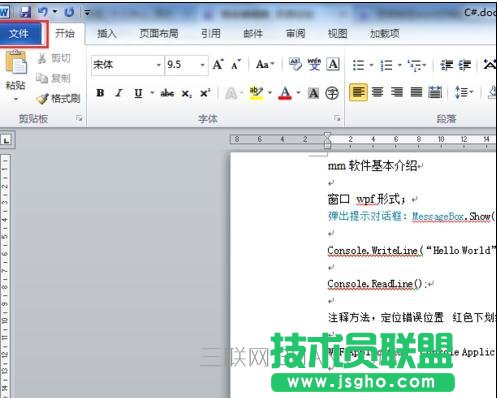Switch to the 开始 (Home) tab
This screenshot has width=498, height=398.
click(65, 33)
